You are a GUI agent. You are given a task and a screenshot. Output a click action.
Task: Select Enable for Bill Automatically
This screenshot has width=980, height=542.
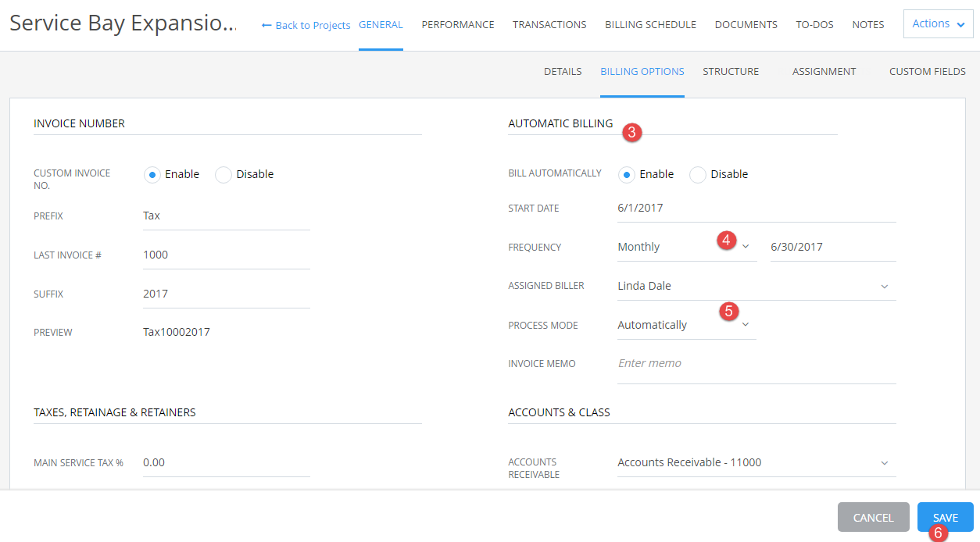tap(626, 175)
